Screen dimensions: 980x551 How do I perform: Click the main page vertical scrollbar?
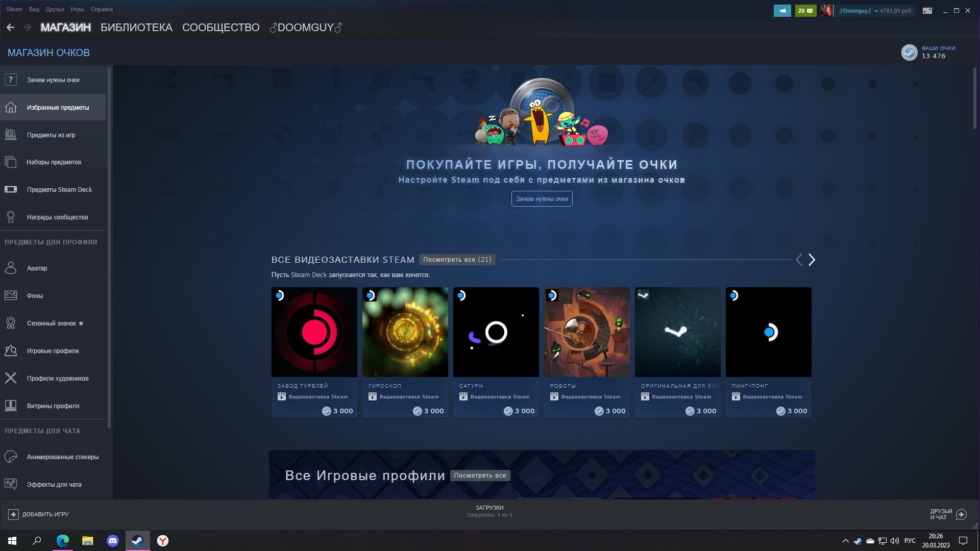click(x=974, y=98)
